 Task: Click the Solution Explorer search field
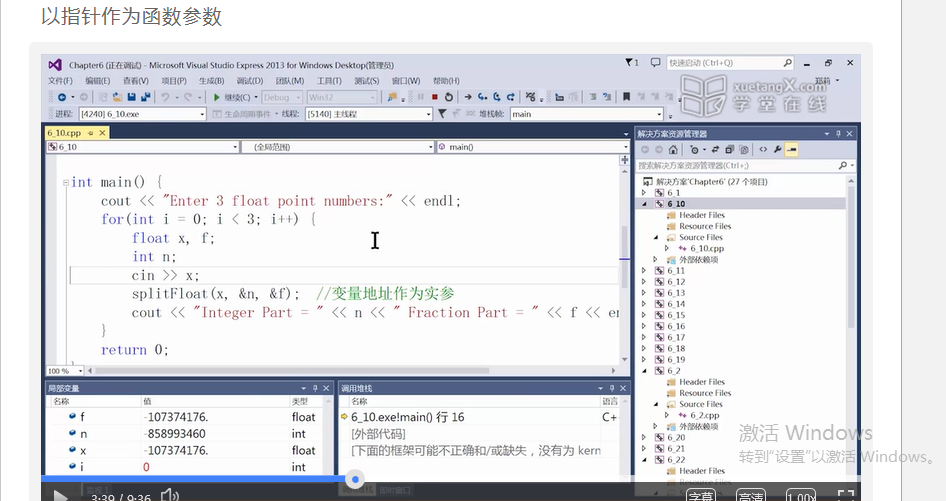tap(746, 165)
